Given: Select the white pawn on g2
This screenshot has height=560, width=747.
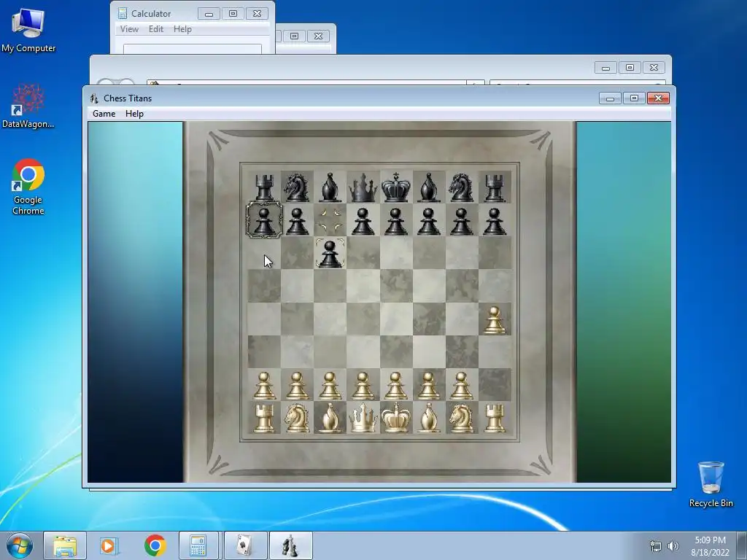Looking at the screenshot, I should coord(462,386).
